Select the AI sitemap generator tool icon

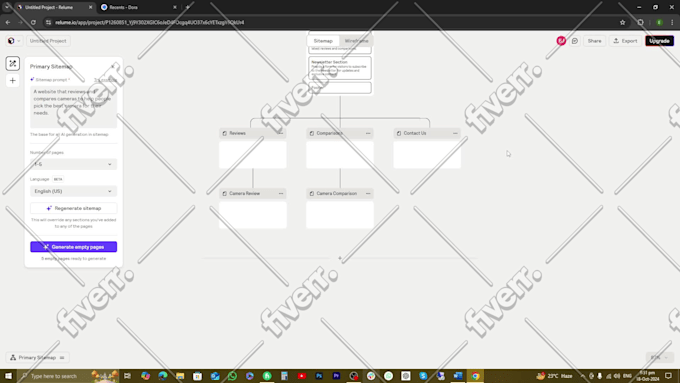[13, 63]
